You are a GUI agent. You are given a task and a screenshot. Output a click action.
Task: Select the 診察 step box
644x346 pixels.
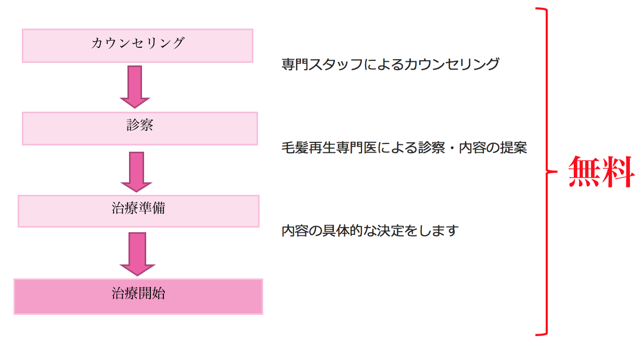pos(140,128)
